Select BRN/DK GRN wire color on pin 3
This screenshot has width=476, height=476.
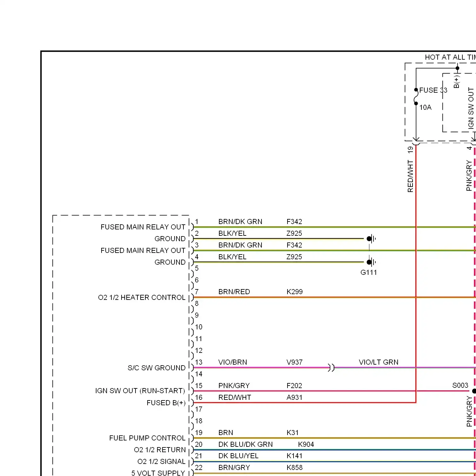(240, 245)
